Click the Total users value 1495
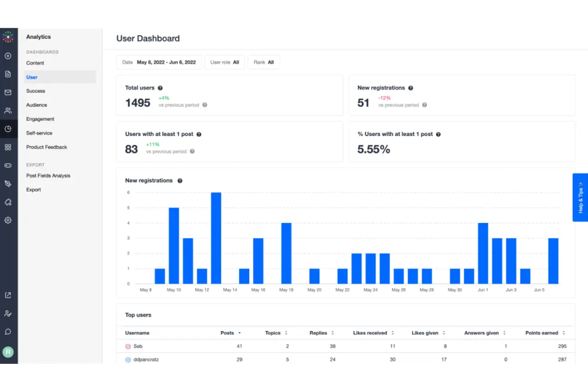 pyautogui.click(x=138, y=103)
